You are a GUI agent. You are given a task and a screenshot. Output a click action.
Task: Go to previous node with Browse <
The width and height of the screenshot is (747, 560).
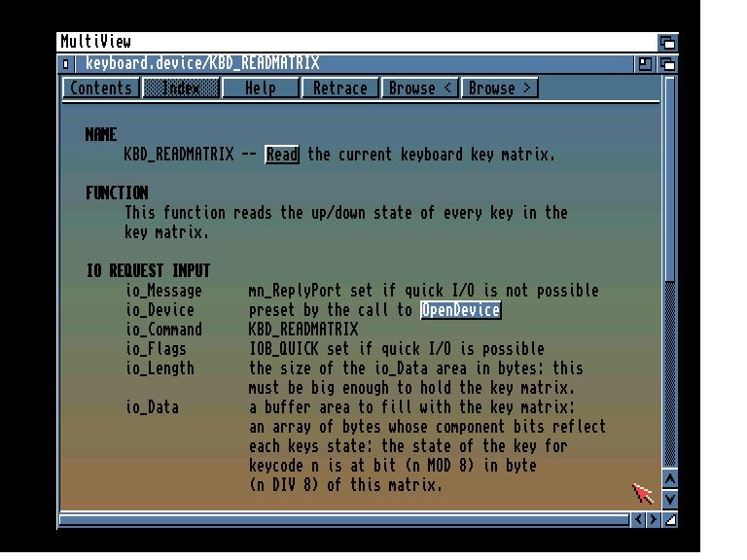[x=420, y=88]
